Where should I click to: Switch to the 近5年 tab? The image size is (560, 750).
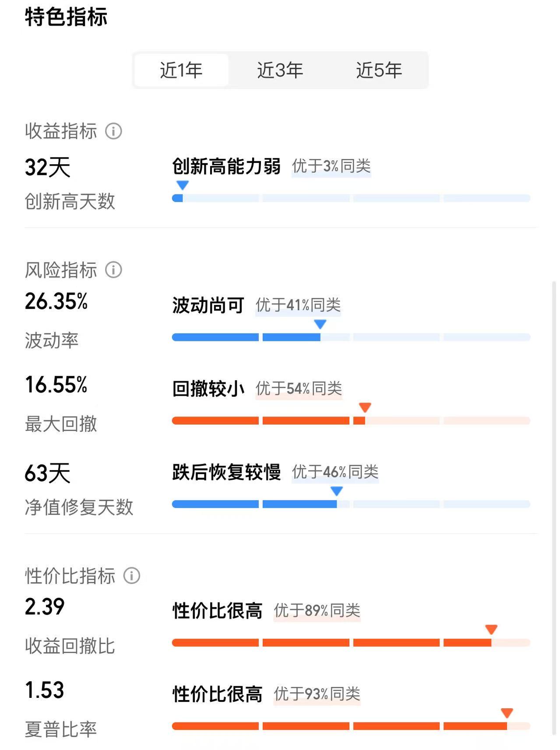coord(379,70)
